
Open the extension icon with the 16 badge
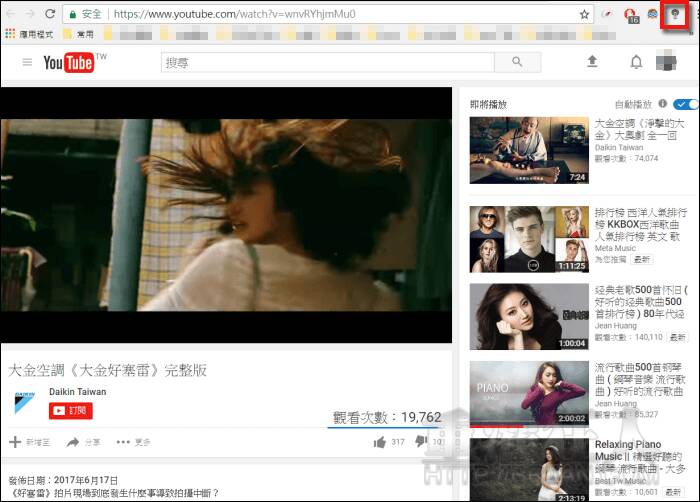tap(631, 16)
